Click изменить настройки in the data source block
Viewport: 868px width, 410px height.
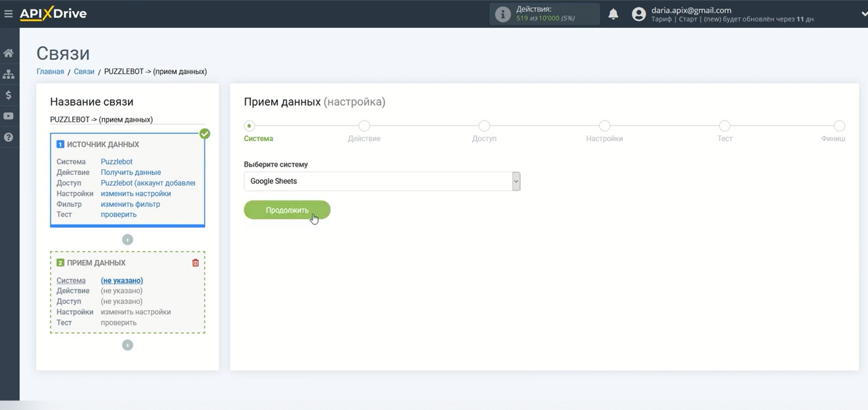pyautogui.click(x=136, y=193)
